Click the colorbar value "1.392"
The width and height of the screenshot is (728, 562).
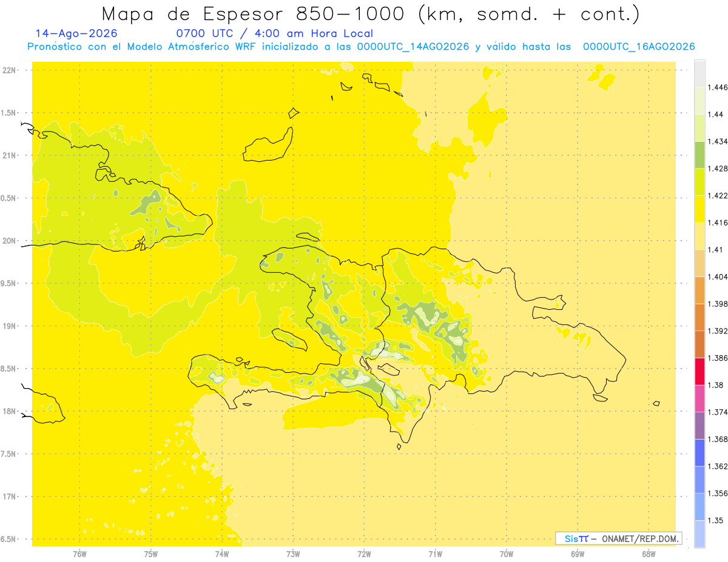point(718,331)
